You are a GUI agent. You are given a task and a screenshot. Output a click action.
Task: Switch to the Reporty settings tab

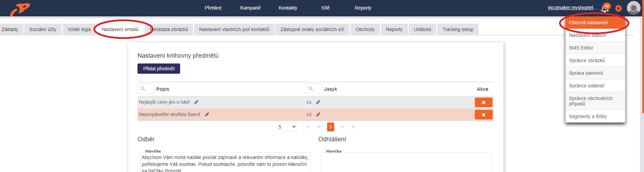tap(394, 29)
